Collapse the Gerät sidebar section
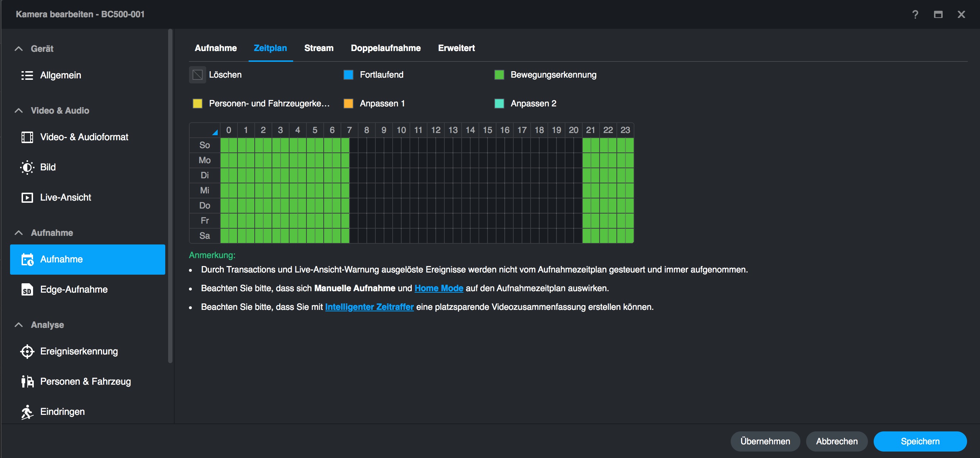Image resolution: width=980 pixels, height=458 pixels. [x=19, y=49]
